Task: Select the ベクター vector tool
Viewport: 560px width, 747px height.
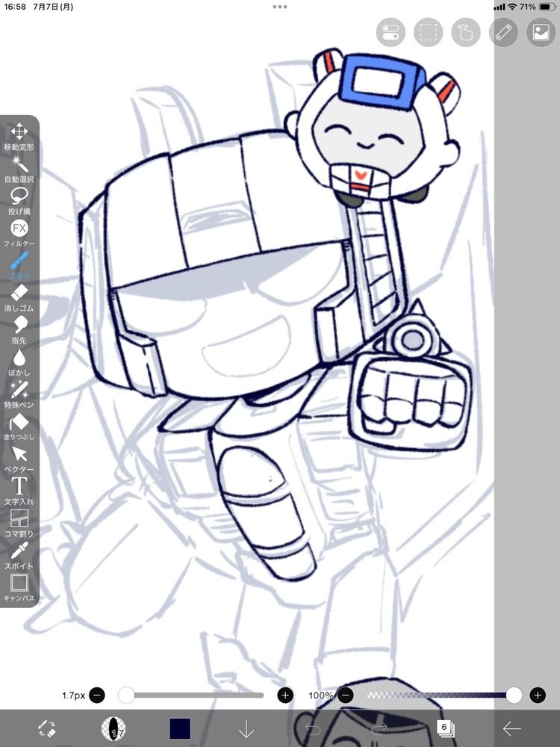Action: click(x=19, y=459)
